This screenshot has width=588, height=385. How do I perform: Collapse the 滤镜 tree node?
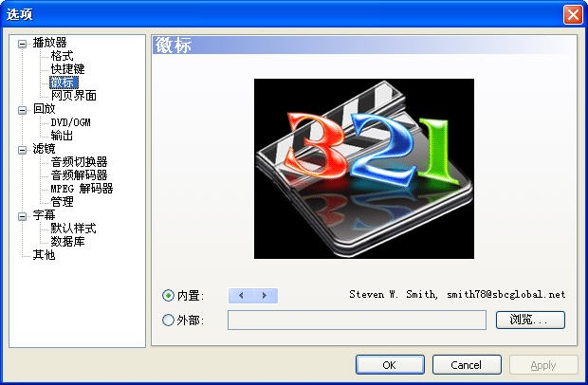click(23, 149)
